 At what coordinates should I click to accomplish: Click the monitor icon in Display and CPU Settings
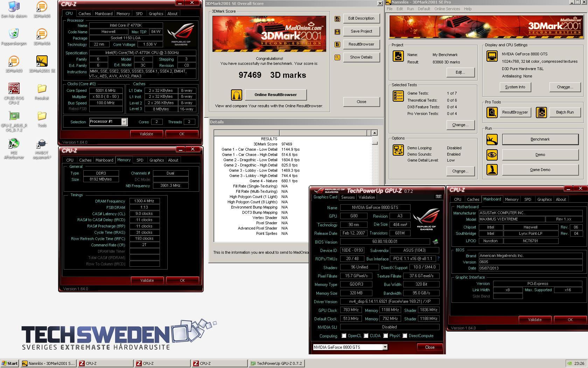click(492, 56)
